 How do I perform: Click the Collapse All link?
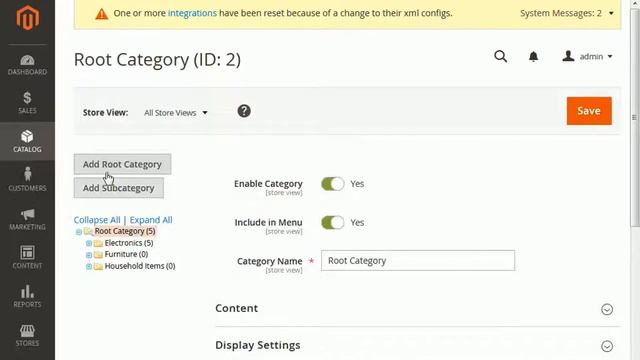click(97, 220)
